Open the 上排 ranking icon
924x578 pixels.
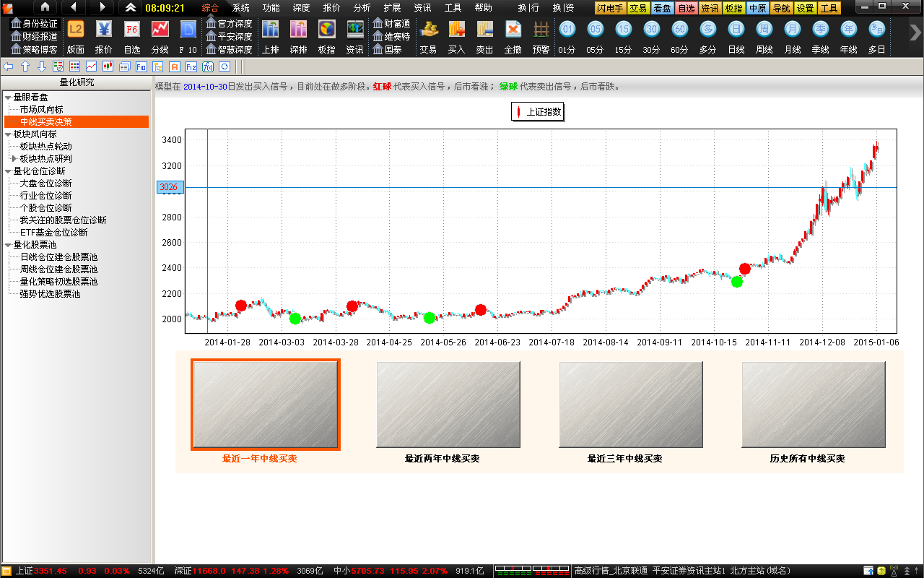271,29
